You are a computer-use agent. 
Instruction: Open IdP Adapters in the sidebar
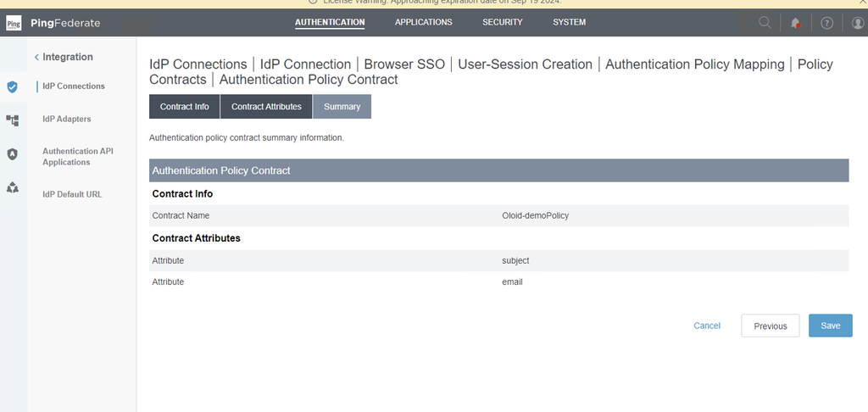pos(66,119)
